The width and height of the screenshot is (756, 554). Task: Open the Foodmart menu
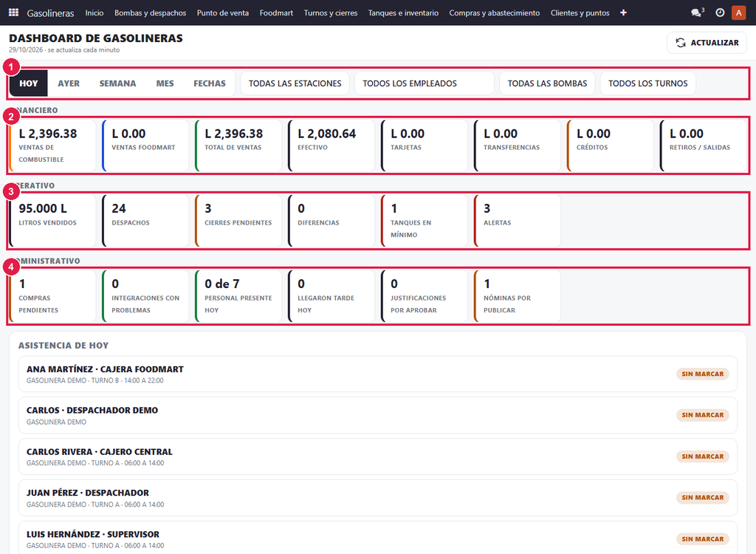point(276,13)
